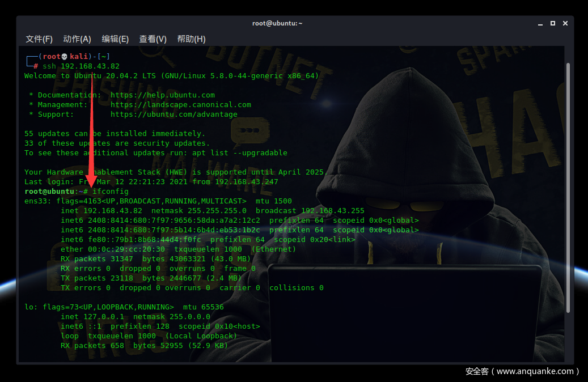Click the https://ubuntu.com/advantage link
The width and height of the screenshot is (588, 382).
[174, 114]
